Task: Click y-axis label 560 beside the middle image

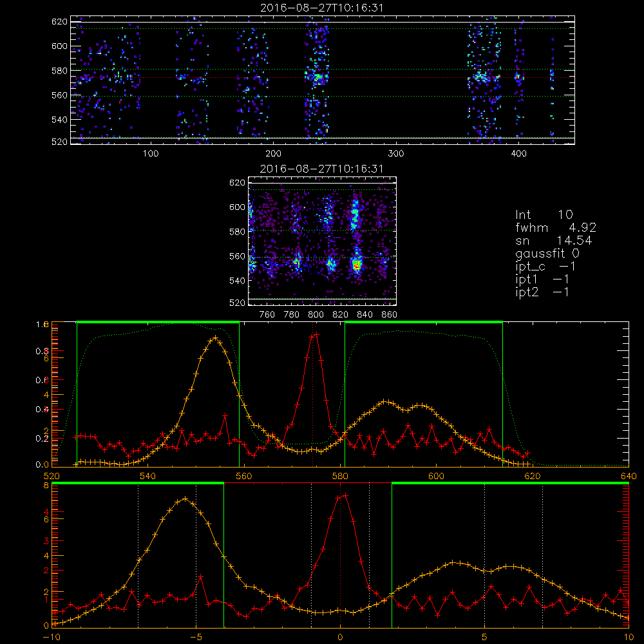Action: point(237,256)
